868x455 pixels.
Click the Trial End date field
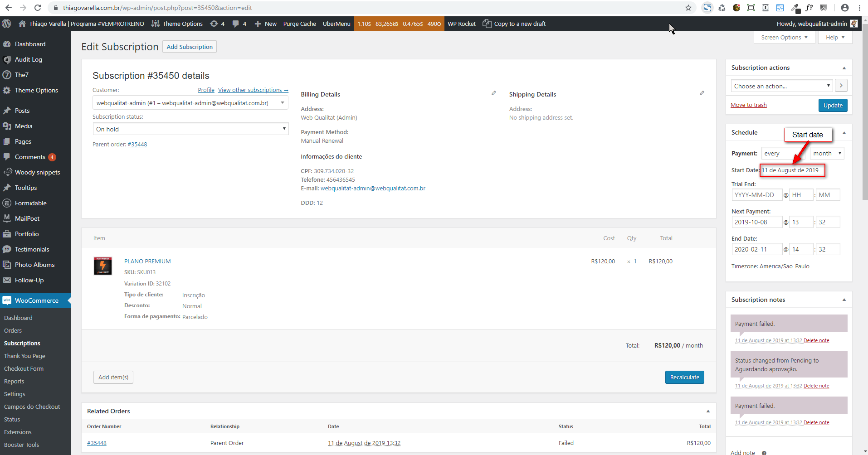click(756, 195)
